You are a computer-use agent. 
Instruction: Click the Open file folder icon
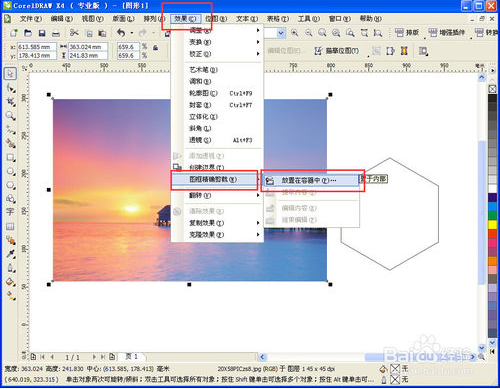click(28, 33)
